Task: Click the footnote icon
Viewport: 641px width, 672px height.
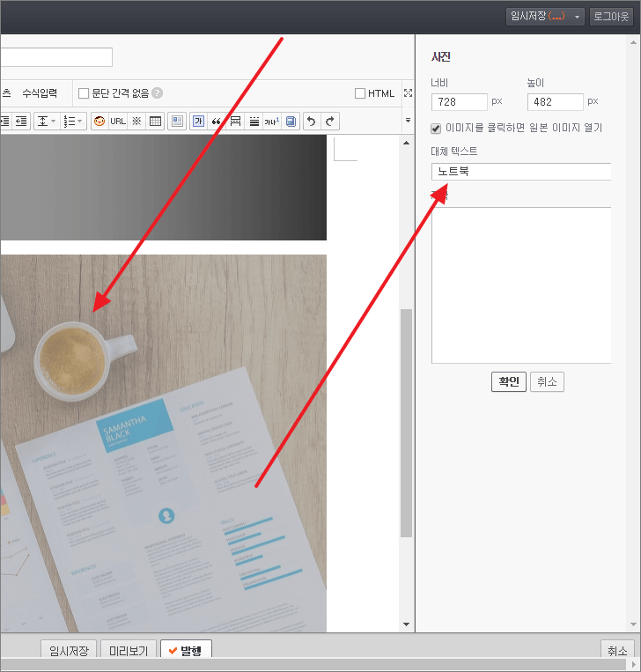Action: point(272,122)
